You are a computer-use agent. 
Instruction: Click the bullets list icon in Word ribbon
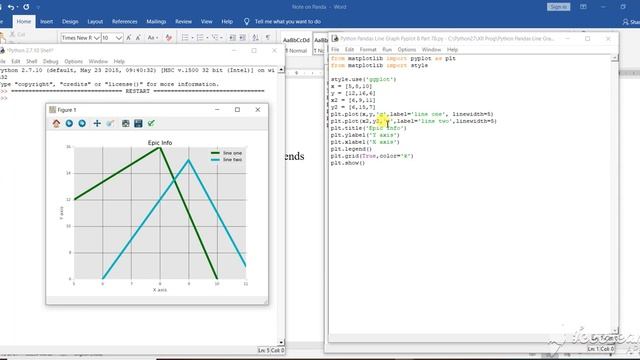(x=185, y=38)
